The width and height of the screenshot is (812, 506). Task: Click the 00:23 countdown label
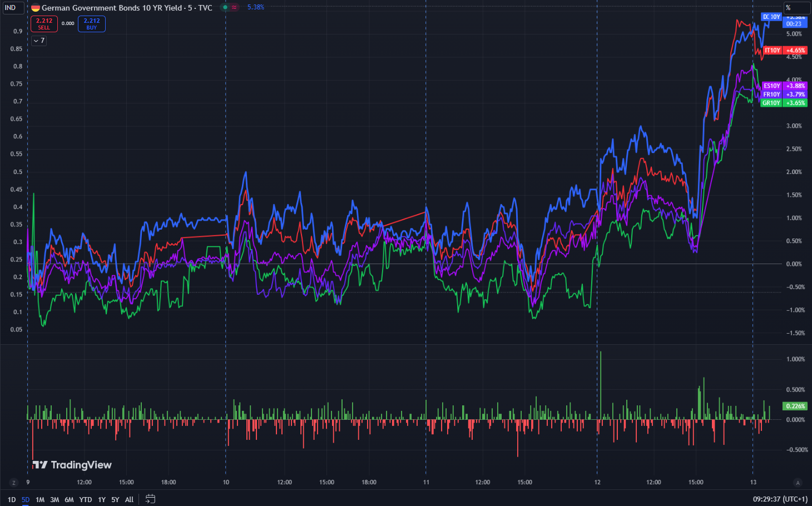click(x=794, y=24)
